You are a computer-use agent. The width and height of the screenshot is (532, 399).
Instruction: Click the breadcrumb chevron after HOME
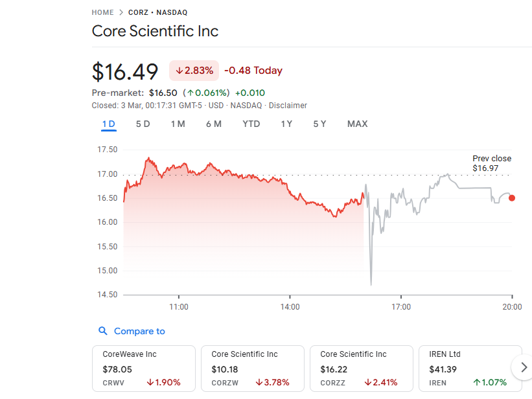(x=121, y=12)
